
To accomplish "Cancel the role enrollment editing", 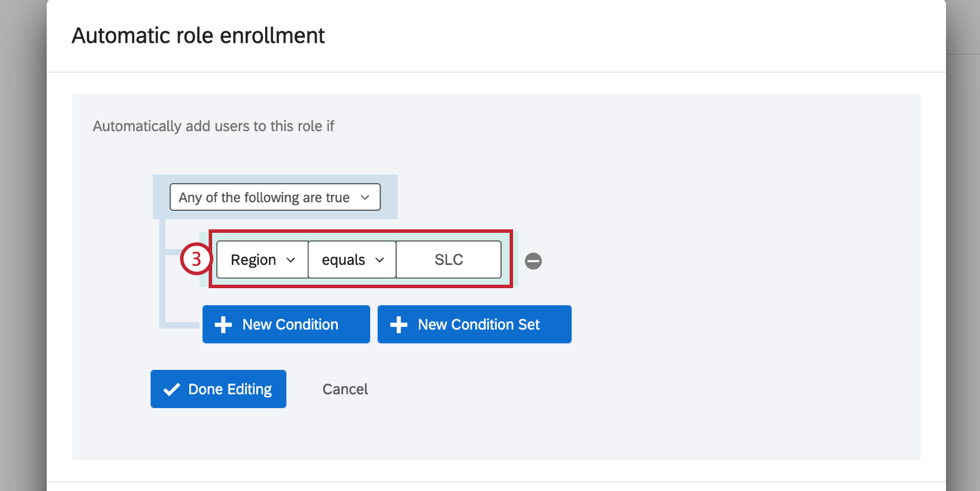I will coord(345,390).
